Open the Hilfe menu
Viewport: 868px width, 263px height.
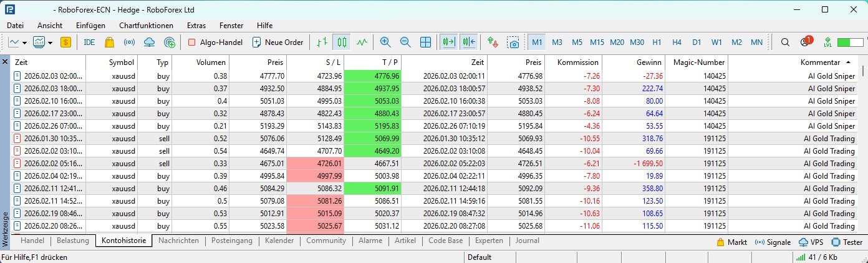(x=264, y=26)
